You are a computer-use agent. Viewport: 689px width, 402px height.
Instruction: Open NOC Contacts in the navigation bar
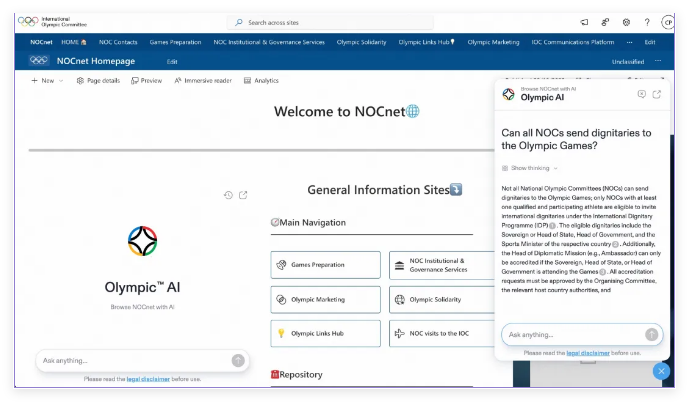pyautogui.click(x=118, y=42)
